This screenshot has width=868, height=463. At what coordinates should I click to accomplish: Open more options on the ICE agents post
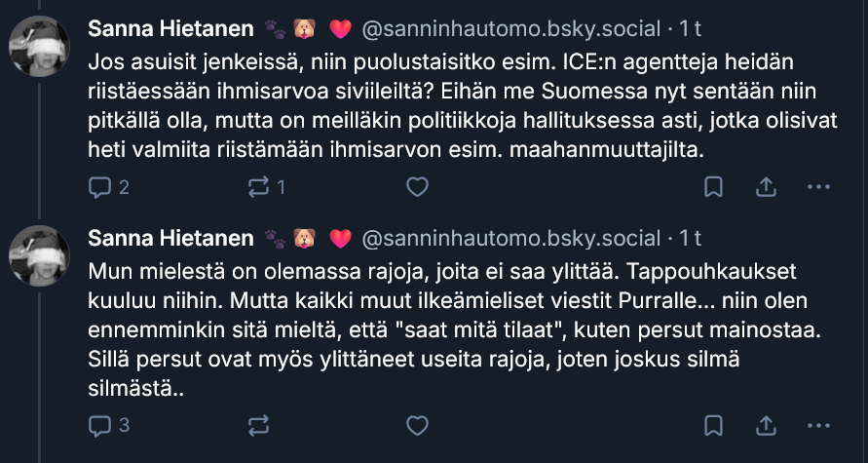(x=821, y=186)
